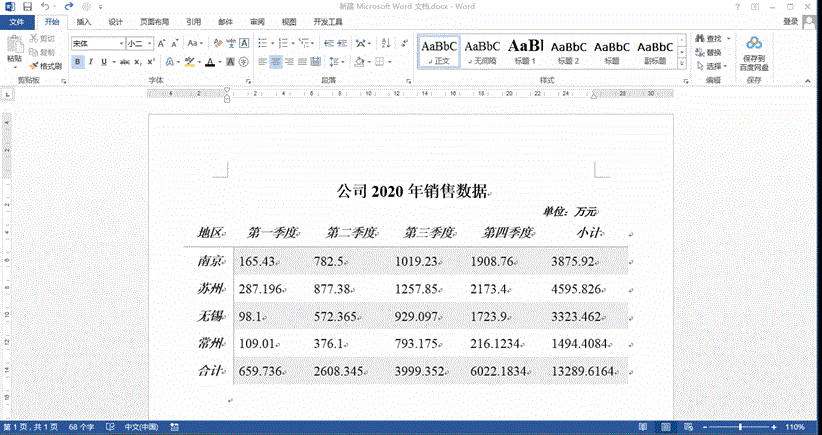This screenshot has width=822, height=435.
Task: Open the 页面布局 (Page Layout) tab
Action: (x=154, y=21)
